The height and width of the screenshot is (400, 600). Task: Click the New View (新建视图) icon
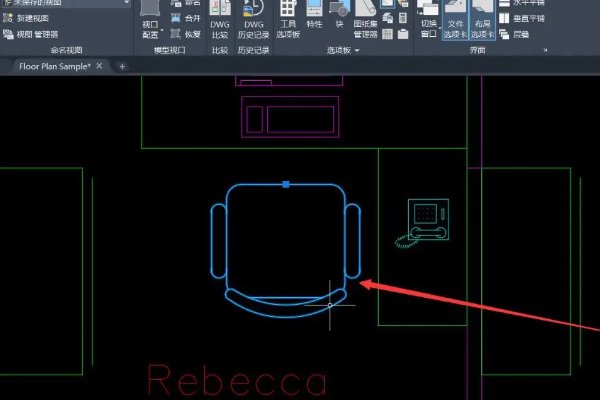[x=35, y=19]
